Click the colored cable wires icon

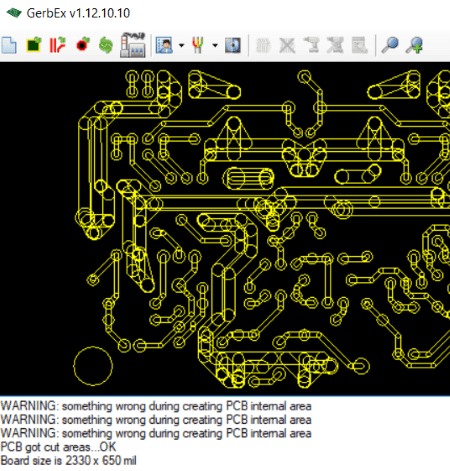tap(198, 45)
